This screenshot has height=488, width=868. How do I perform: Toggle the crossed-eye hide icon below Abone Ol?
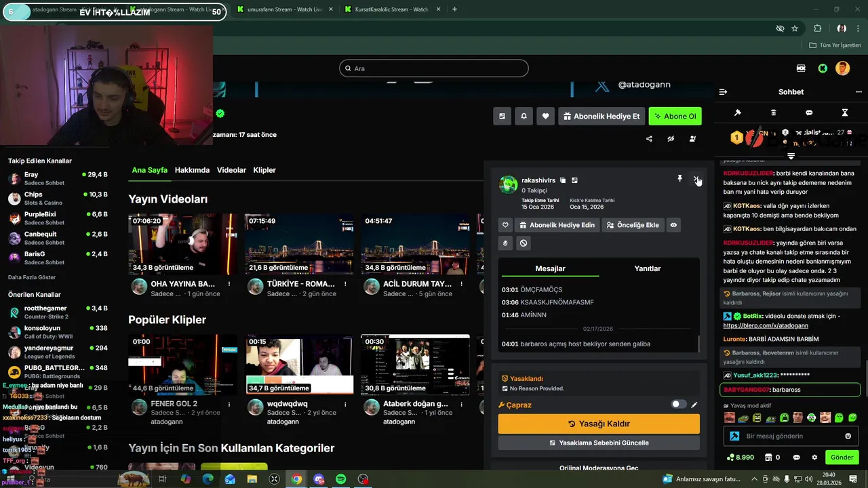coord(671,139)
